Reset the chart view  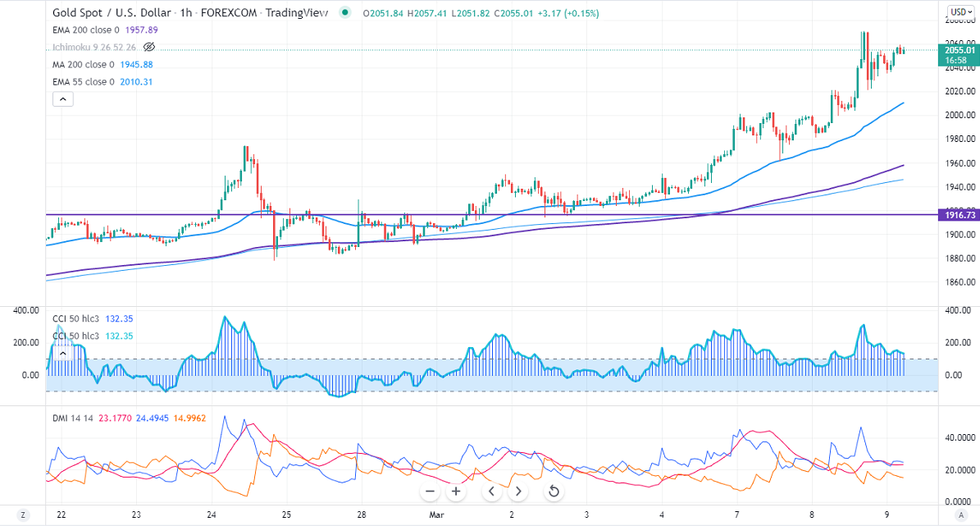554,492
